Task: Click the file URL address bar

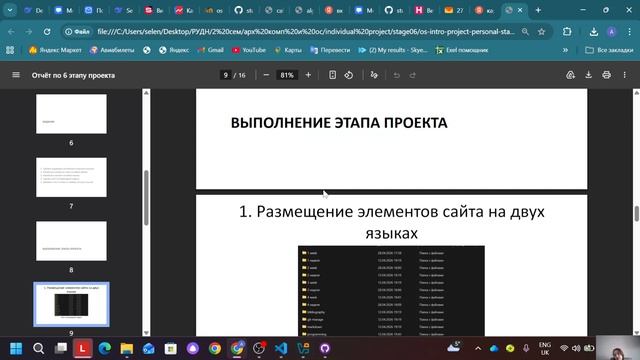Action: pos(305,31)
